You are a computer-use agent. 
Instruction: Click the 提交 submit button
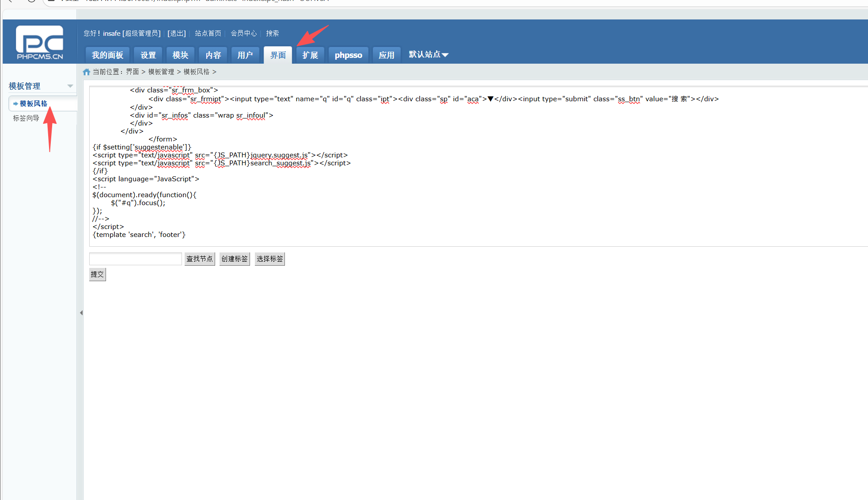[97, 275]
